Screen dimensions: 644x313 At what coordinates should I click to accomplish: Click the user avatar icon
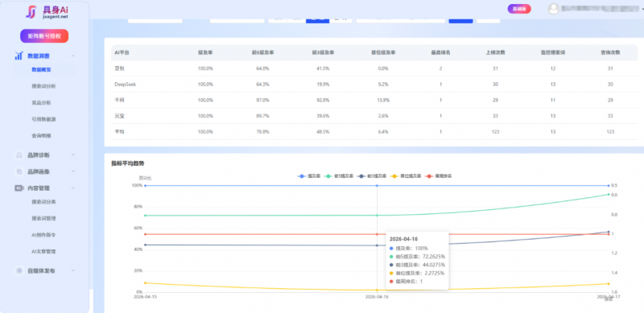coord(554,9)
